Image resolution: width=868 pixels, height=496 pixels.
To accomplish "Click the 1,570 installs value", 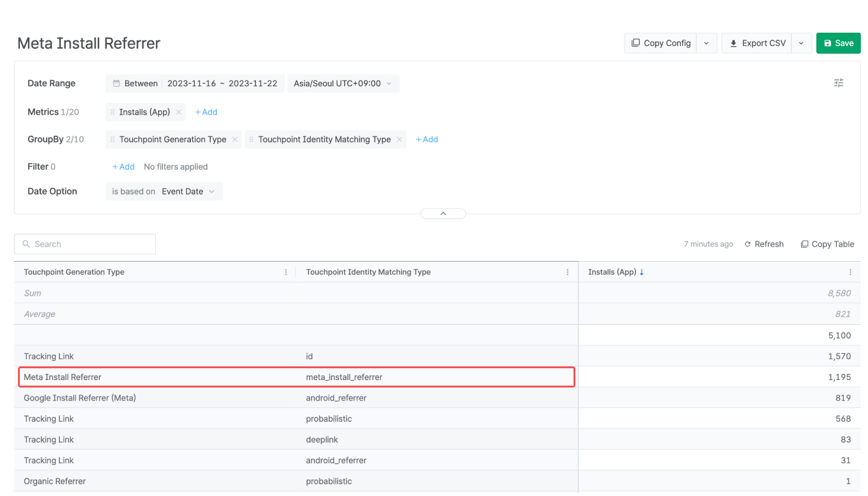I will [839, 356].
